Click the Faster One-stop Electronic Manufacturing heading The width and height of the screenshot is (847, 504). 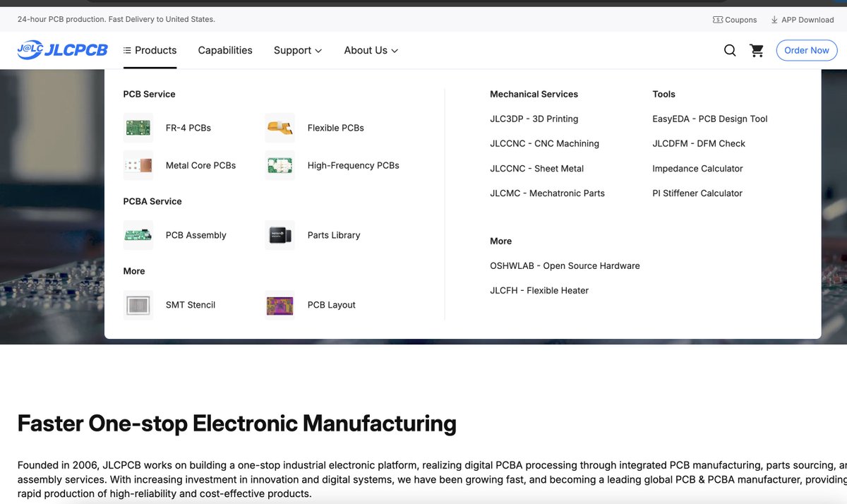coord(237,424)
